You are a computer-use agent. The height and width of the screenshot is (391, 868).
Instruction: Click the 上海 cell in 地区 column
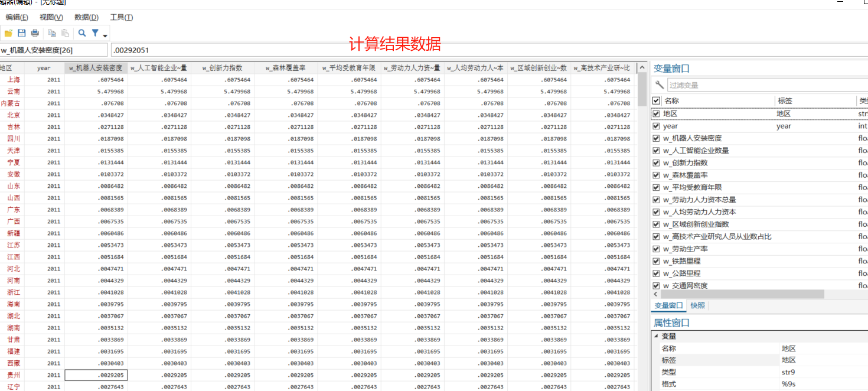tap(13, 80)
